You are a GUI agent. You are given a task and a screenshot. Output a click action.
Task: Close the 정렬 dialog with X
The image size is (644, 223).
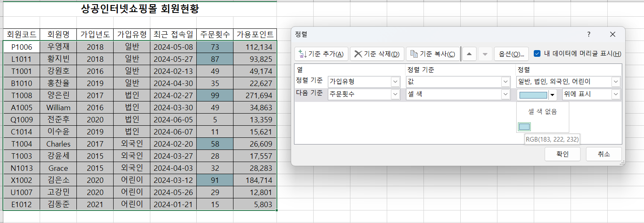[x=612, y=34]
